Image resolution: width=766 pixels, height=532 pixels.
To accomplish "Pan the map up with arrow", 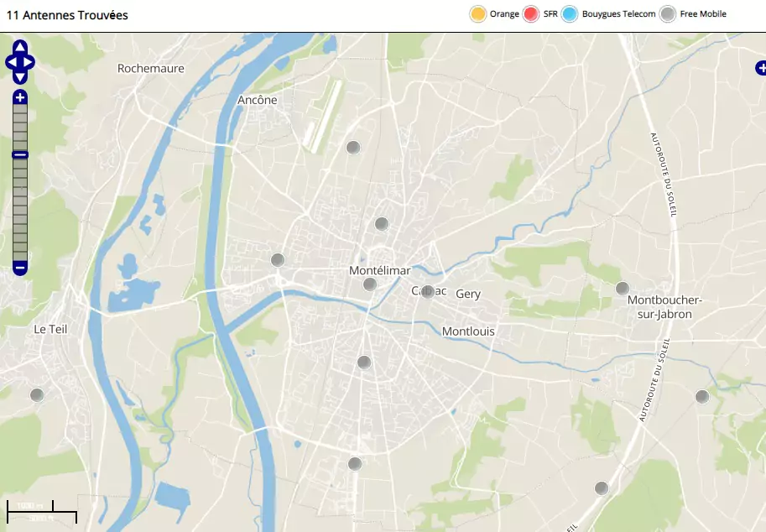I will 20,48.
